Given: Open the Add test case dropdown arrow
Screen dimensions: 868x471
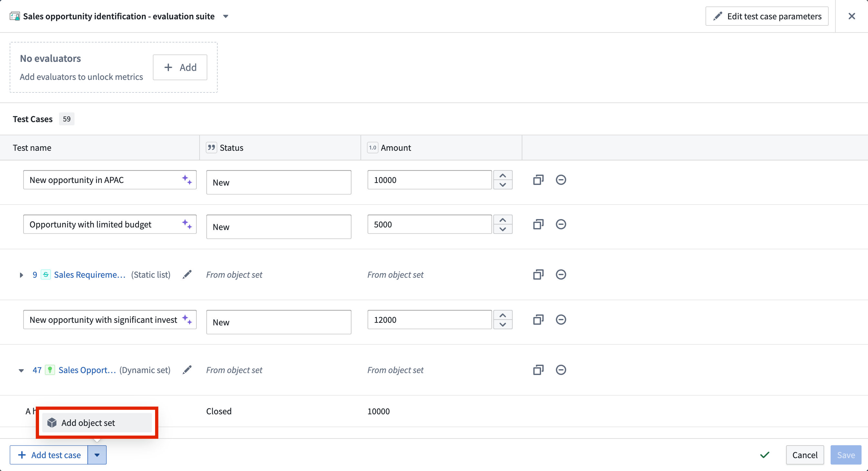Looking at the screenshot, I should pos(97,455).
